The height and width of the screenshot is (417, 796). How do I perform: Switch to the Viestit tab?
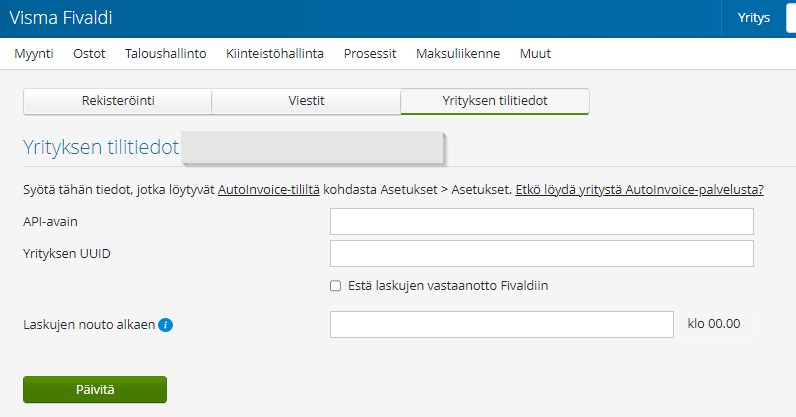pos(306,101)
